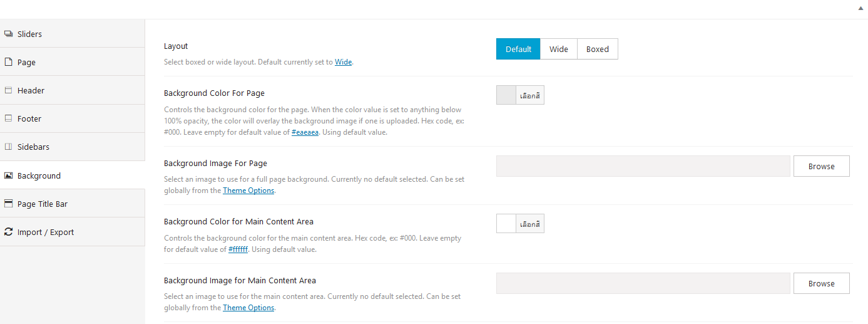Image resolution: width=868 pixels, height=324 pixels.
Task: Collapse the panel with top-right arrow
Action: [x=860, y=9]
